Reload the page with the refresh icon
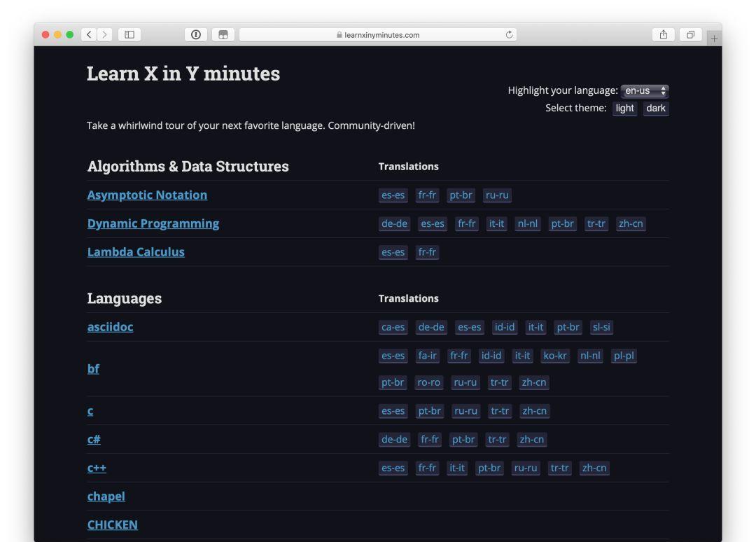756x542 pixels. click(x=509, y=35)
